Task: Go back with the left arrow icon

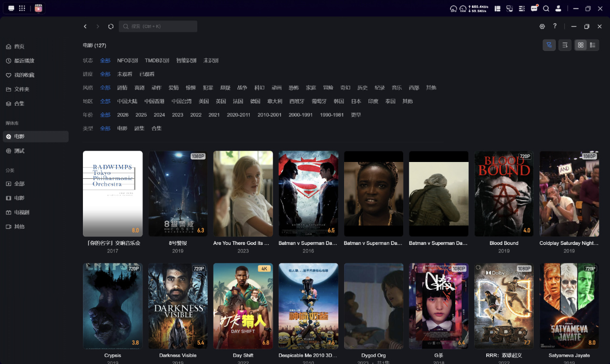Action: 85,27
